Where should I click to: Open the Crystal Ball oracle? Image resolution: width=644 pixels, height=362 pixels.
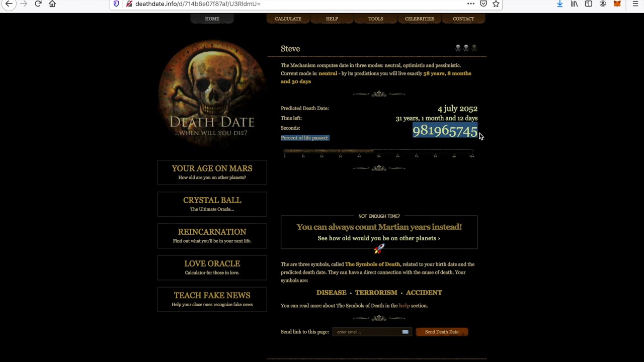point(212,204)
